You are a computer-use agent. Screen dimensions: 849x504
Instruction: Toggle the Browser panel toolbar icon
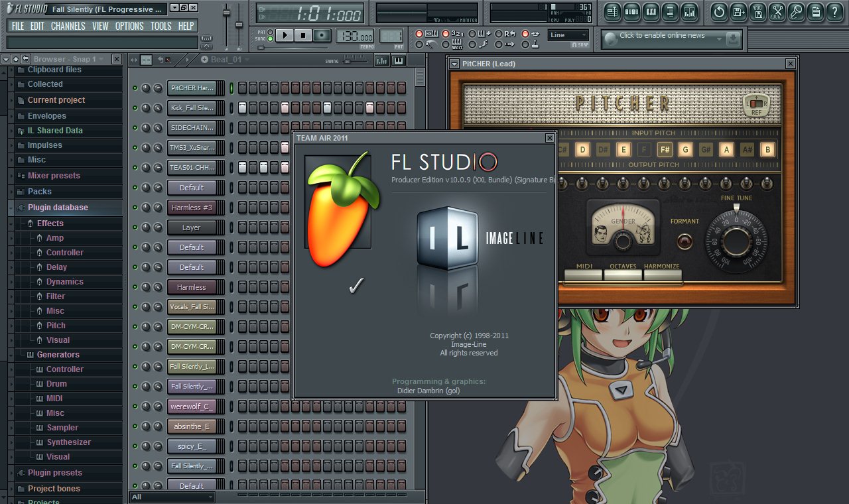click(670, 11)
